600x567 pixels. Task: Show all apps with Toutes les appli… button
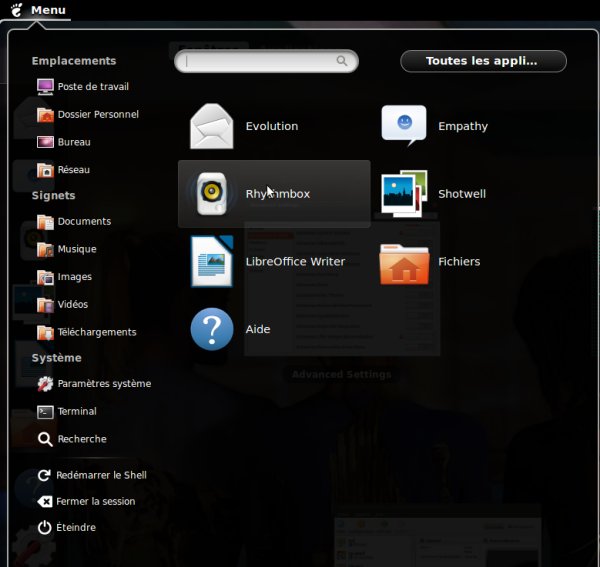click(483, 61)
